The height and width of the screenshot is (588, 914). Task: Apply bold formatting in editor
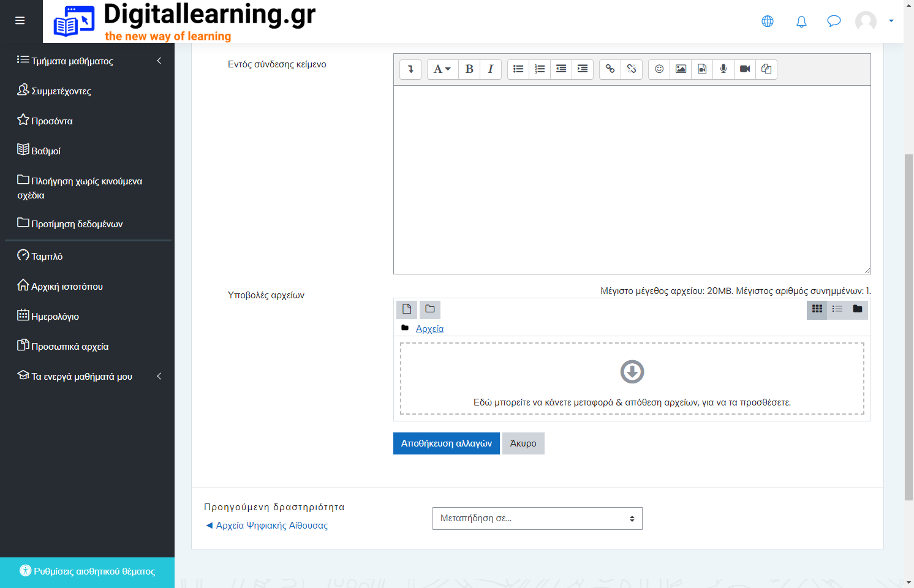click(469, 69)
